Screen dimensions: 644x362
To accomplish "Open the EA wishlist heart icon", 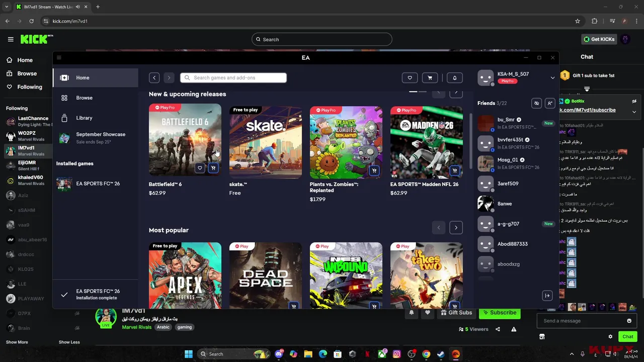I will [410, 78].
